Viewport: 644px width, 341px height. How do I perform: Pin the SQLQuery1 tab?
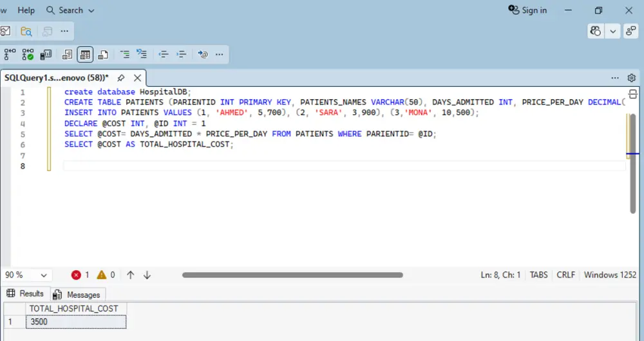[x=121, y=78]
